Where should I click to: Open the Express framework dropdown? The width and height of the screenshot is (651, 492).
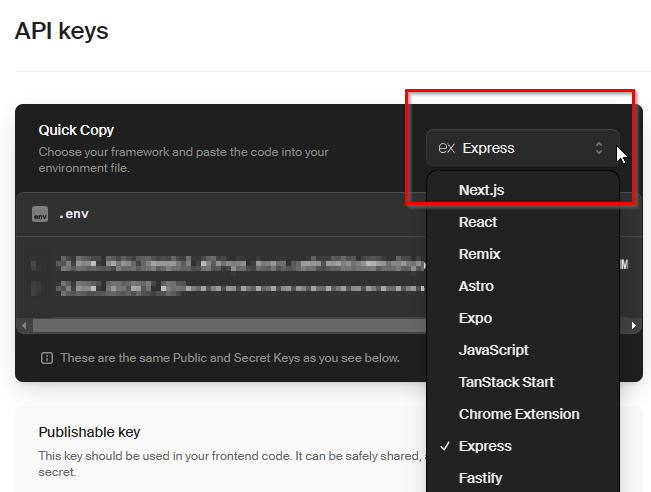523,148
